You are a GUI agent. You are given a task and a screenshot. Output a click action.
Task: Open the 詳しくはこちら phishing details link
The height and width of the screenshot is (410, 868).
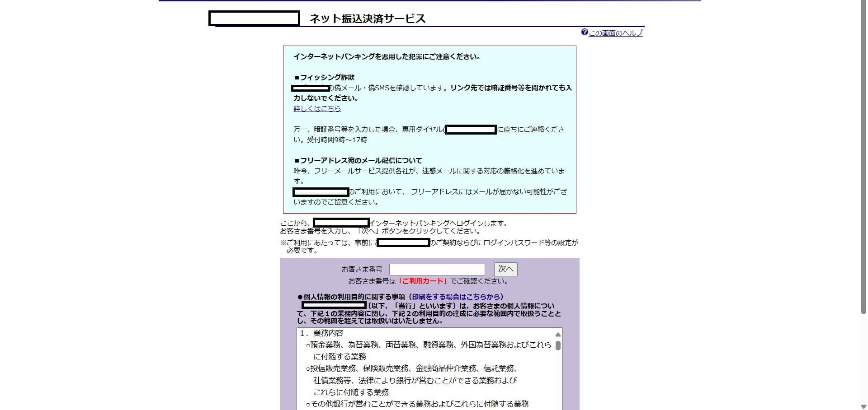(317, 109)
